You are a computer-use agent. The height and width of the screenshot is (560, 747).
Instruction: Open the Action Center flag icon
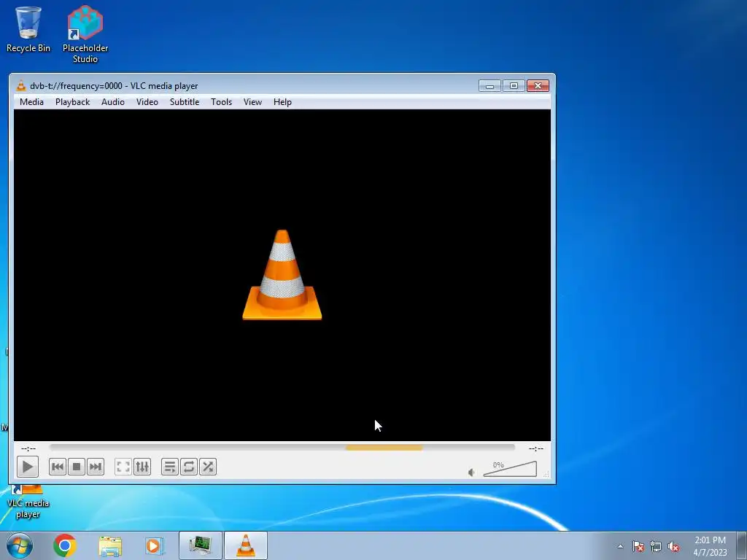tap(638, 546)
